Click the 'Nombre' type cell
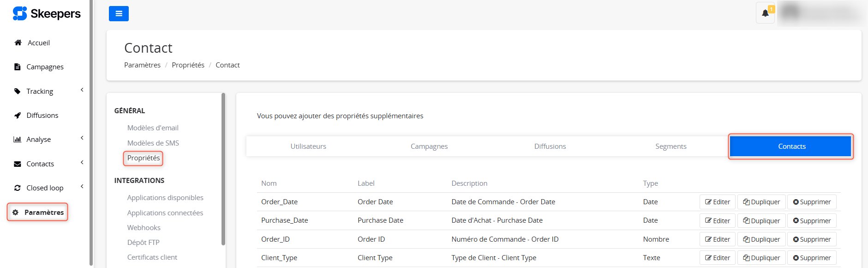The height and width of the screenshot is (268, 868). tap(656, 239)
